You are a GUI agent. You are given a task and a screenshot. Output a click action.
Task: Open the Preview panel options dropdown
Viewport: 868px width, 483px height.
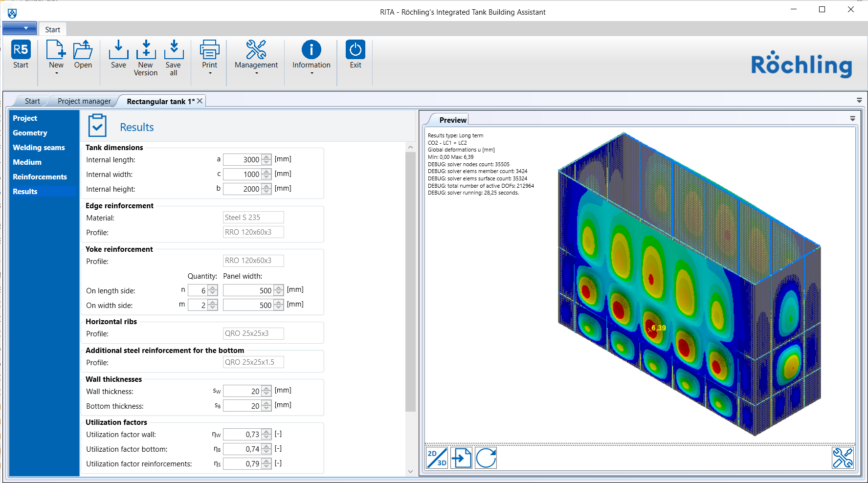[852, 119]
